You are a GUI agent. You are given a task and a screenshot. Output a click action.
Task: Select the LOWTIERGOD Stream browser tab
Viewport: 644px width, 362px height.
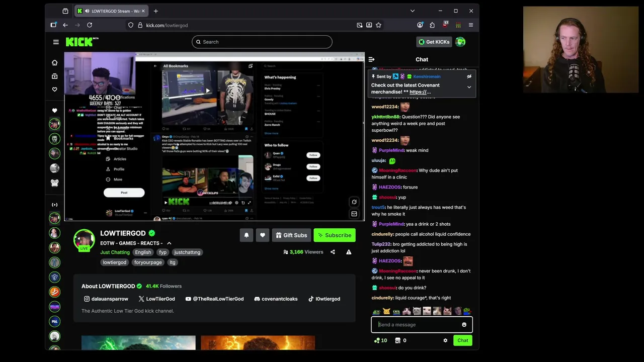pyautogui.click(x=111, y=11)
